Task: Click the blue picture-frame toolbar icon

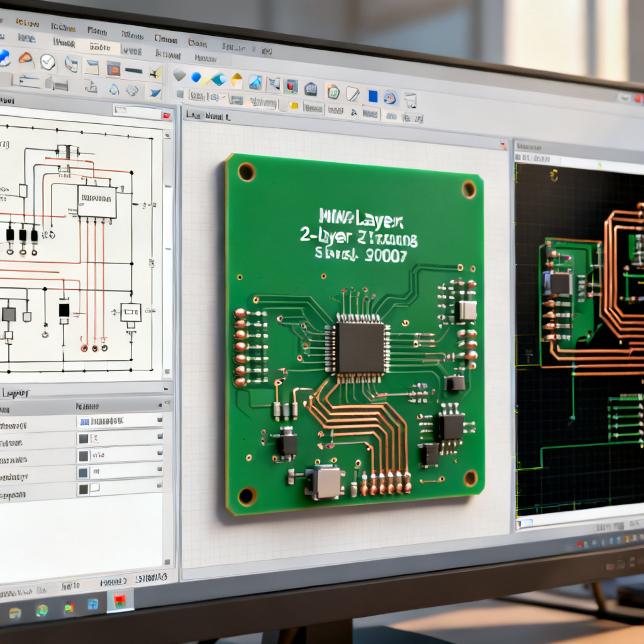Action: point(255,82)
